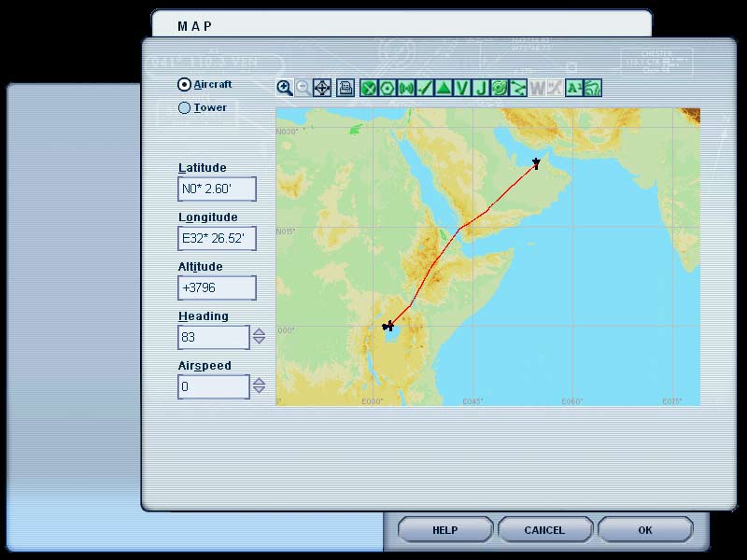The image size is (747, 560).
Task: Click the print map icon
Action: click(x=345, y=88)
